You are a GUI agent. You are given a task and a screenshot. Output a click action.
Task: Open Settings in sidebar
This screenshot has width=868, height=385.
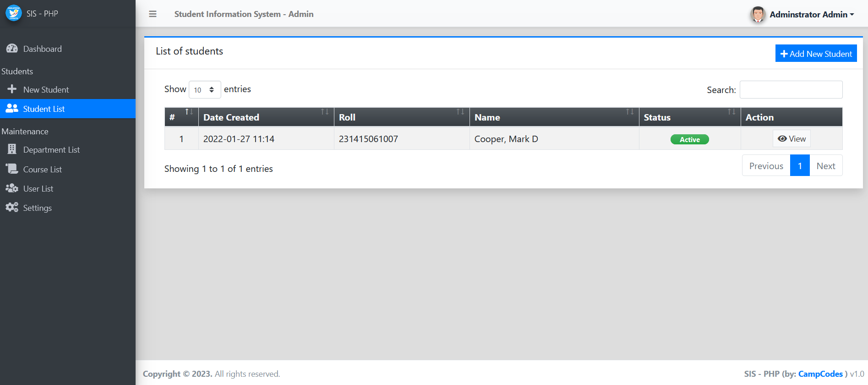point(68,208)
